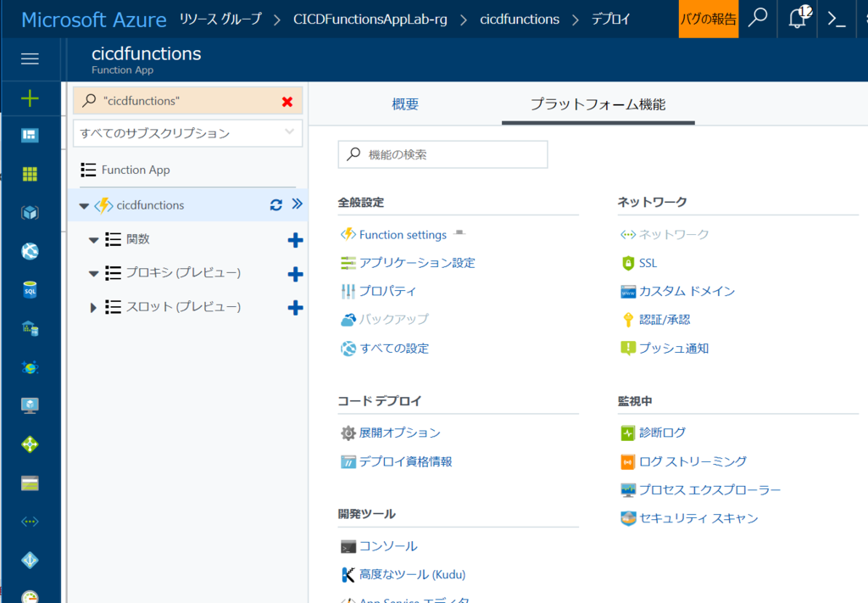Viewport: 868px width, 603px height.
Task: Open the アプリケーション設定 link
Action: [x=417, y=263]
